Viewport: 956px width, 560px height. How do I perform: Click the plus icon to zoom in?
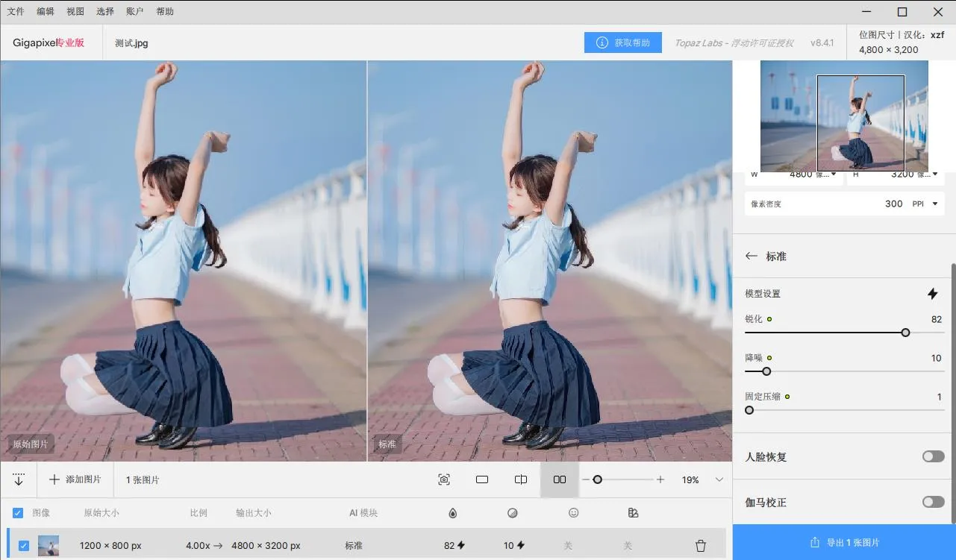tap(660, 479)
